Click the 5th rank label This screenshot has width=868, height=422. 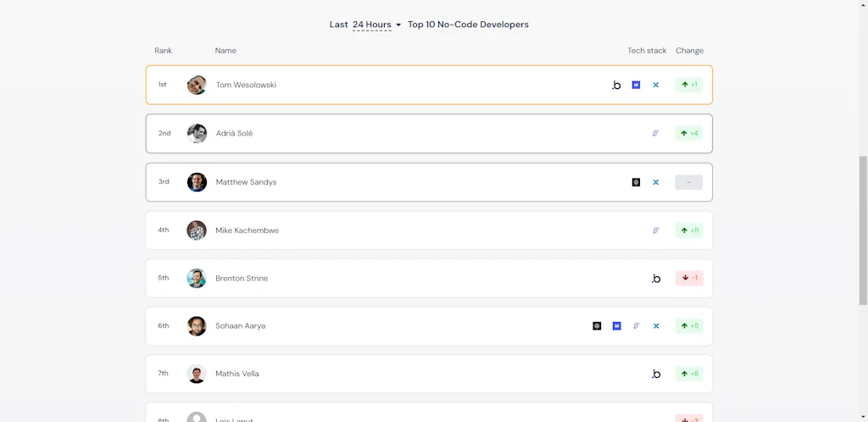click(x=164, y=278)
